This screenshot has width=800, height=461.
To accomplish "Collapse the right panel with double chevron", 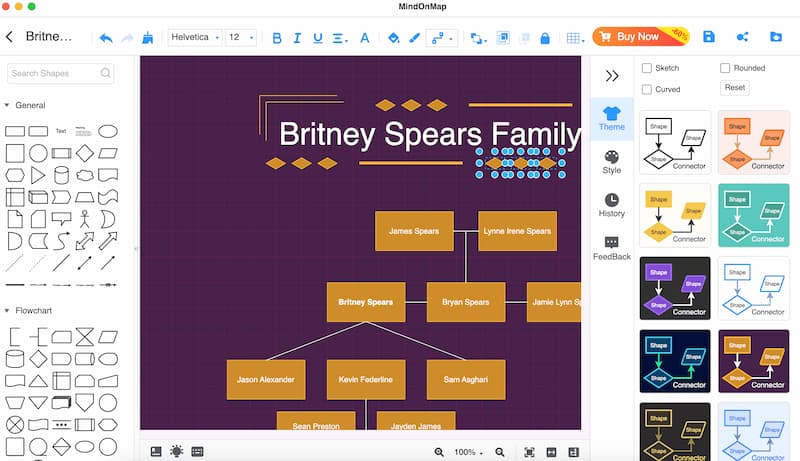I will coord(612,76).
